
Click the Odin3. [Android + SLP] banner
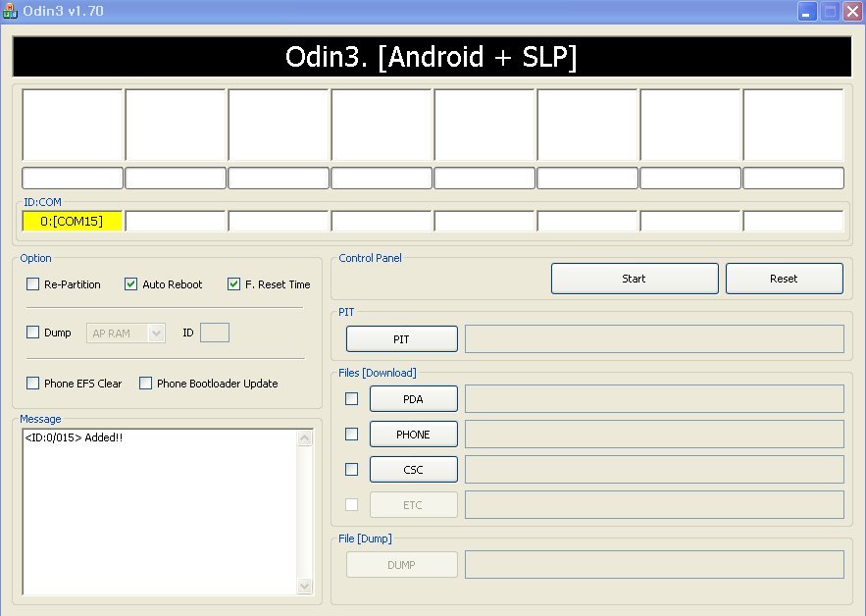(x=432, y=56)
